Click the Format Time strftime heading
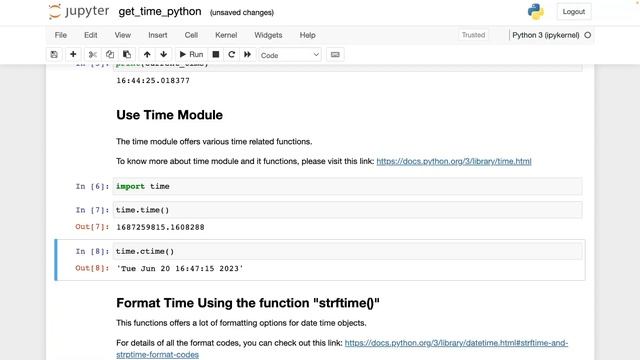640x360 pixels. (x=248, y=303)
